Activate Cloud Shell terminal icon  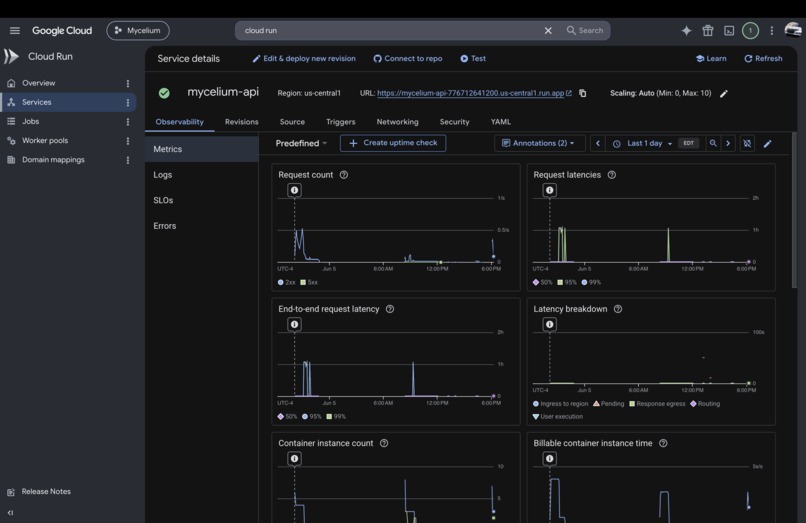point(729,31)
